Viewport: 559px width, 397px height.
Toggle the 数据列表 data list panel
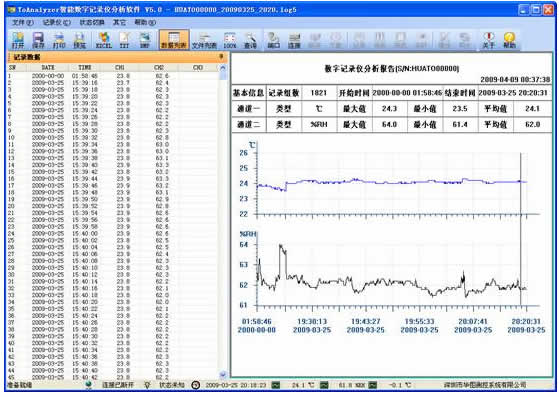coord(174,40)
